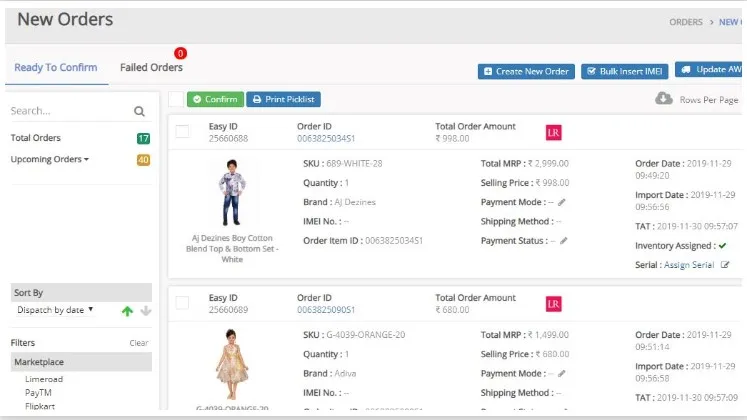Open the Rows Per Page selector

(x=708, y=100)
